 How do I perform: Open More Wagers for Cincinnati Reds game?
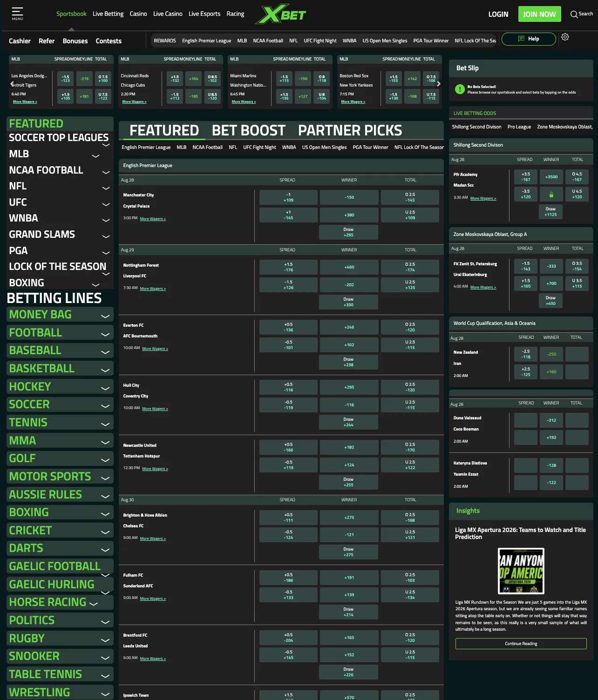click(134, 102)
